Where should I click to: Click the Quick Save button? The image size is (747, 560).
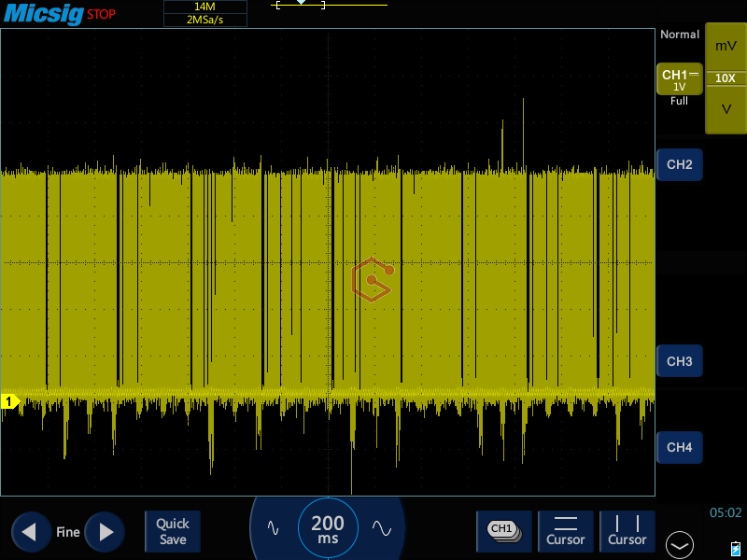pos(173,531)
